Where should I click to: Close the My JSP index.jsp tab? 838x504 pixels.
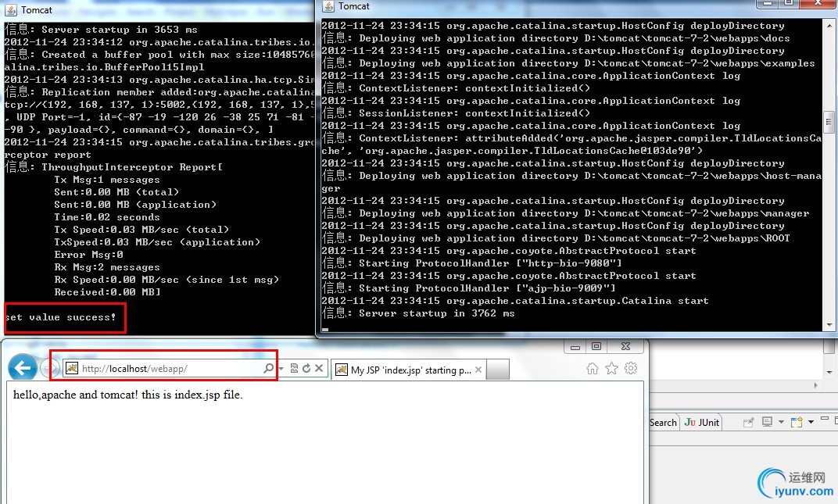pyautogui.click(x=478, y=370)
